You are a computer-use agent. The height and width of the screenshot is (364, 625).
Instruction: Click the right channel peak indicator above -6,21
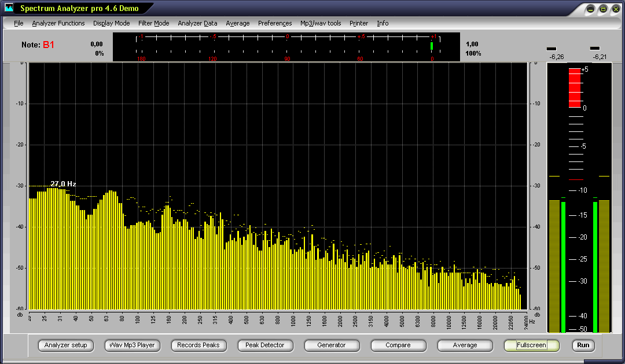[x=595, y=49]
